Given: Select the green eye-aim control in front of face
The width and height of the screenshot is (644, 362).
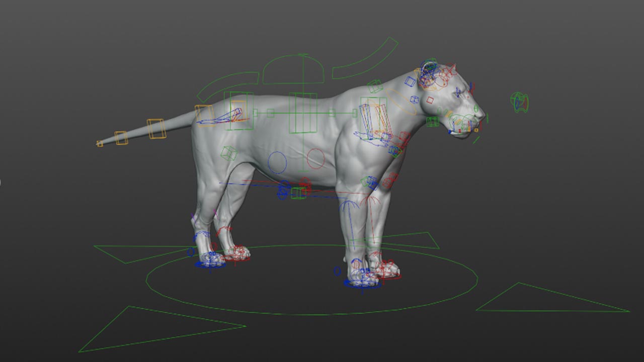Looking at the screenshot, I should coord(519,102).
